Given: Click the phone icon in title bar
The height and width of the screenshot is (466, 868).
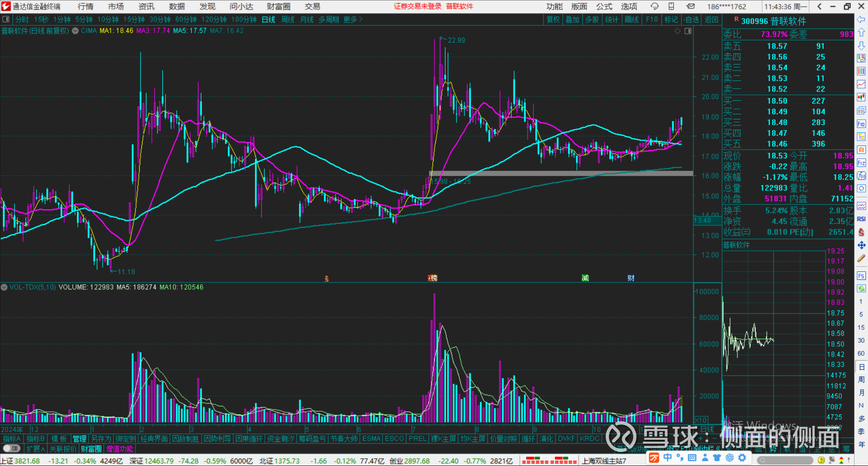Looking at the screenshot, I should tap(671, 6).
